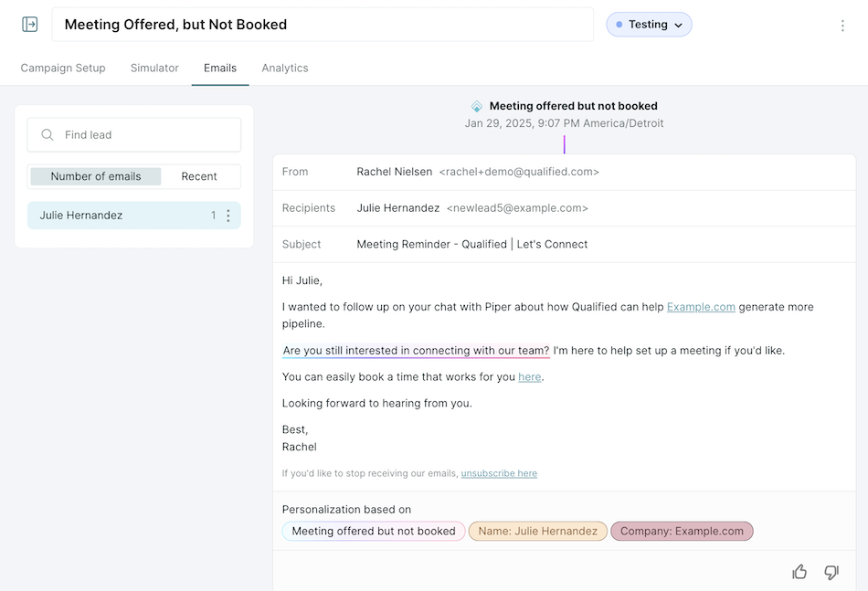Click the sender Rachel Nielsen name
The width and height of the screenshot is (868, 591).
pyautogui.click(x=394, y=172)
